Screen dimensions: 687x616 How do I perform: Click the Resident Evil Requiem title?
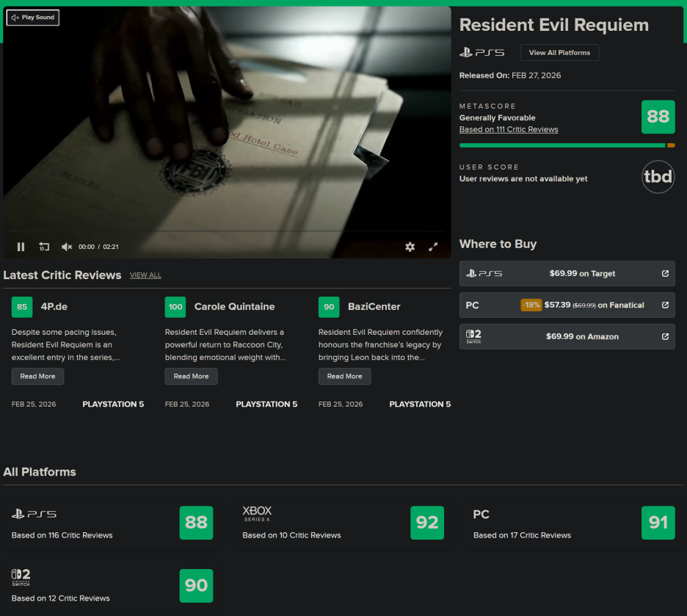(554, 25)
